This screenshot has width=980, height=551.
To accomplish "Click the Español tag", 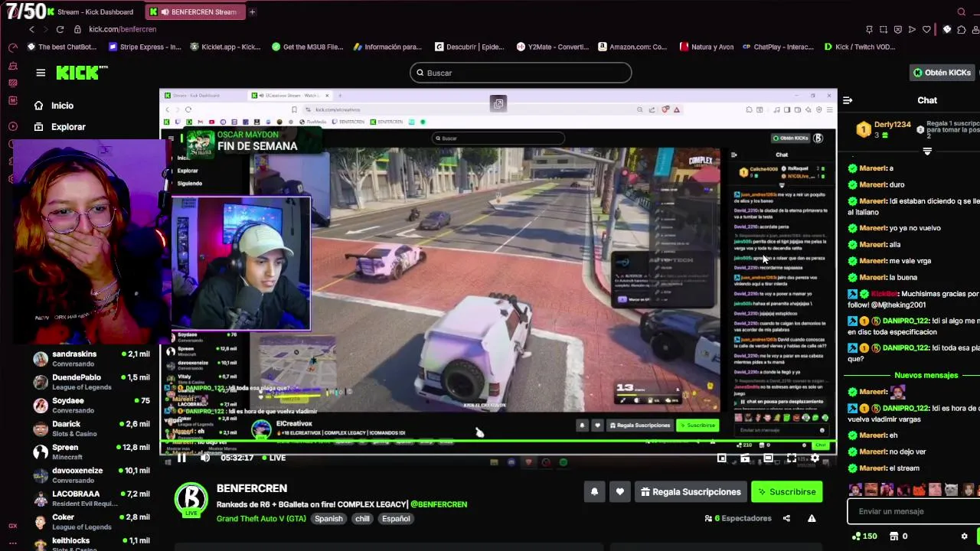I will 396,518.
